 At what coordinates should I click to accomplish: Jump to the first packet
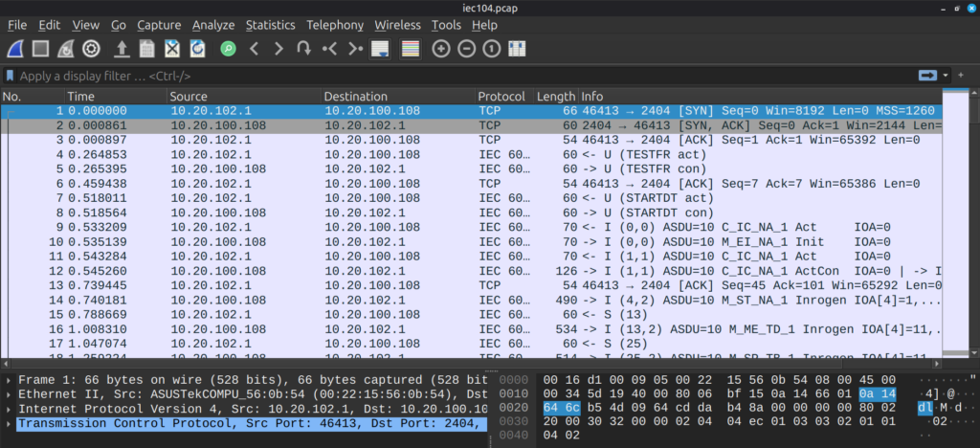[x=329, y=49]
